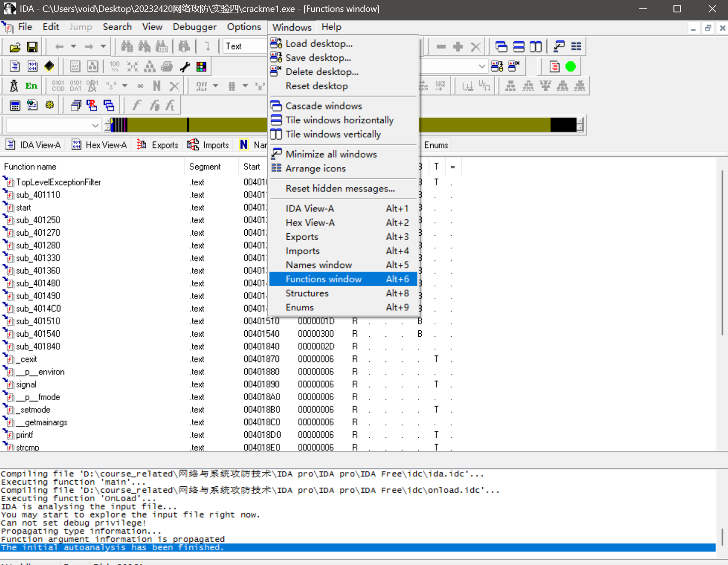Switch to the Imports tab
This screenshot has height=565, width=728.
208,145
